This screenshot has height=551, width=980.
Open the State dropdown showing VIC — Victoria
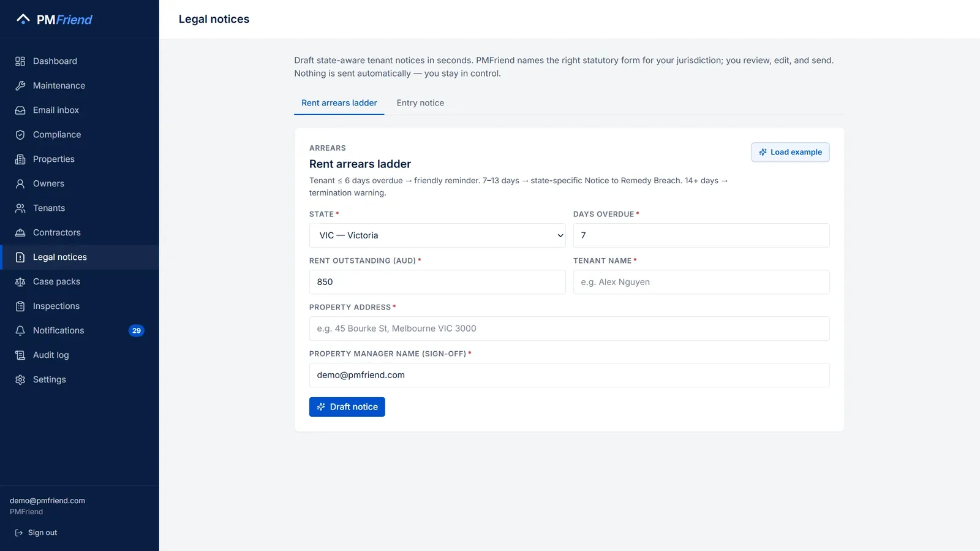(x=437, y=235)
